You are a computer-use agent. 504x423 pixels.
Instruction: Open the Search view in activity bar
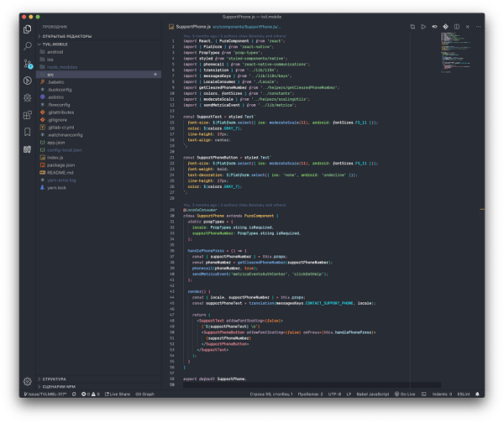(x=28, y=45)
